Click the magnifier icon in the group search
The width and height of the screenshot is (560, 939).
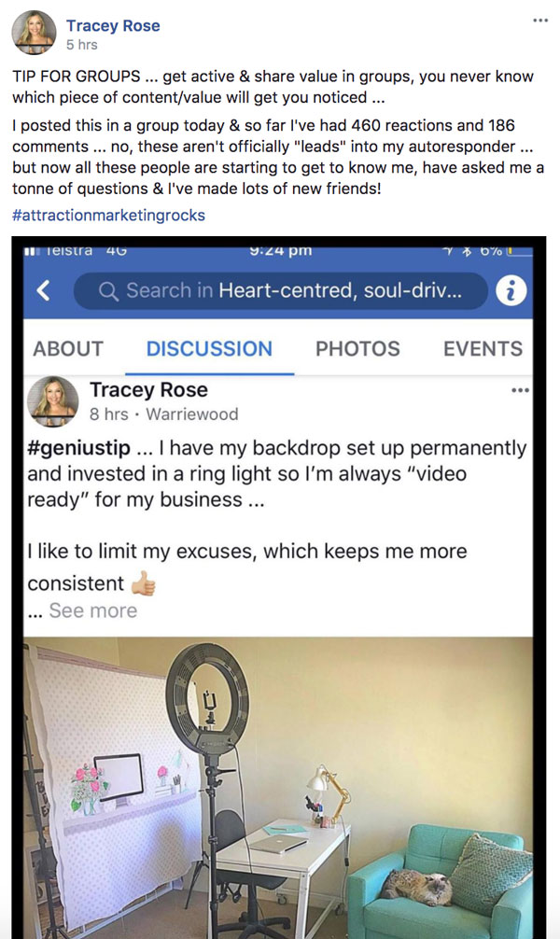[x=108, y=291]
